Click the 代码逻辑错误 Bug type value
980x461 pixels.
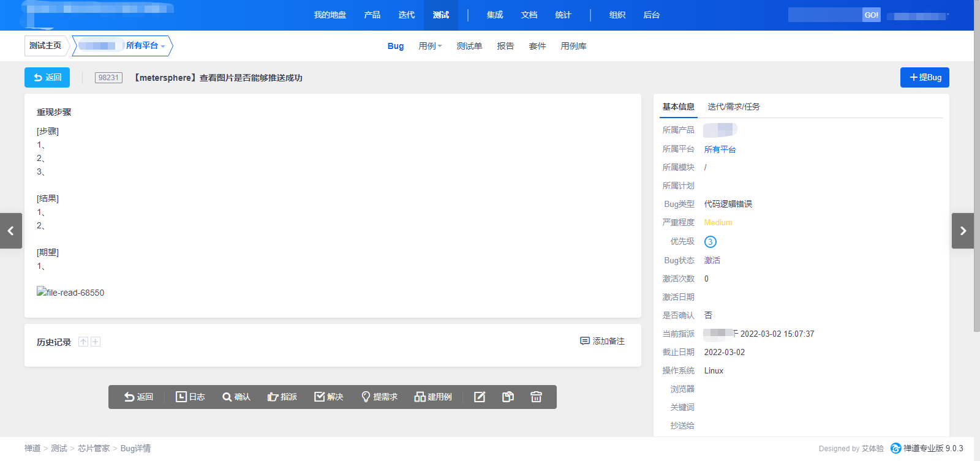pos(728,204)
